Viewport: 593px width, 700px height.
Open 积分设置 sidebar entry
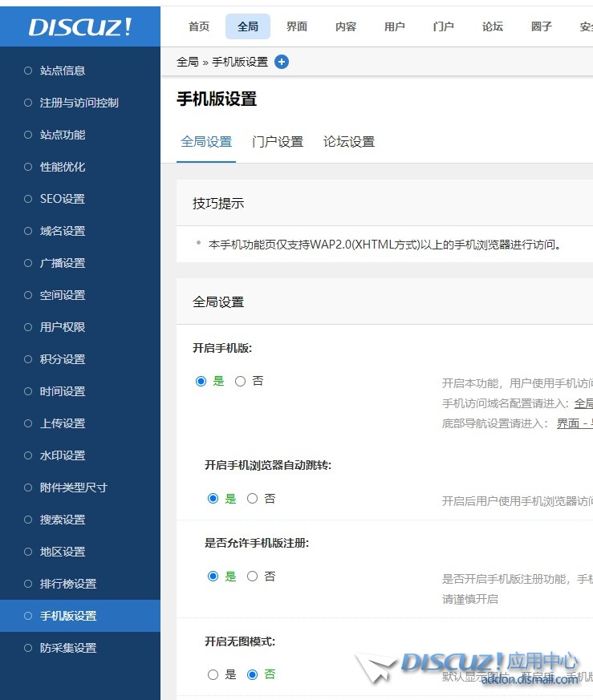point(63,359)
